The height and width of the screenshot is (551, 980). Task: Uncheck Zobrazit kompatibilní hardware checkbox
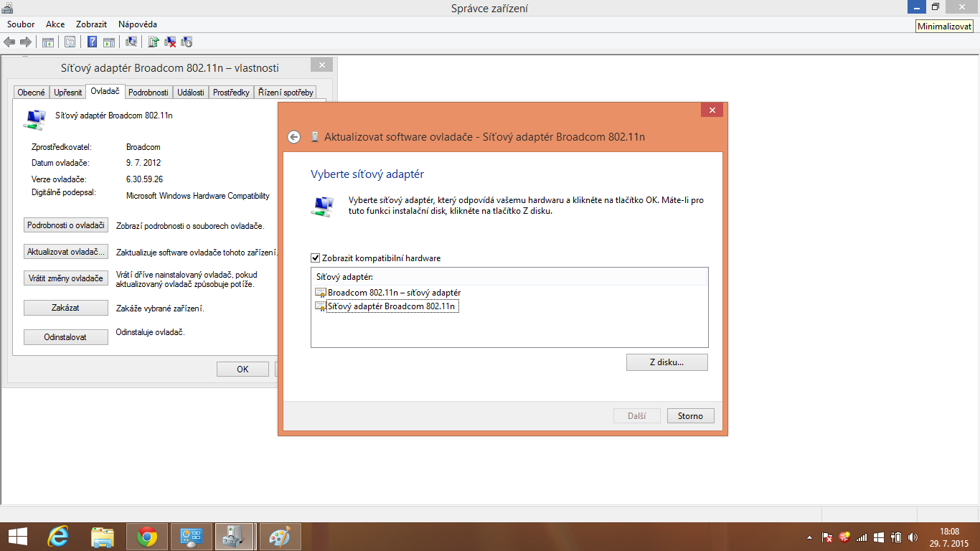[315, 258]
